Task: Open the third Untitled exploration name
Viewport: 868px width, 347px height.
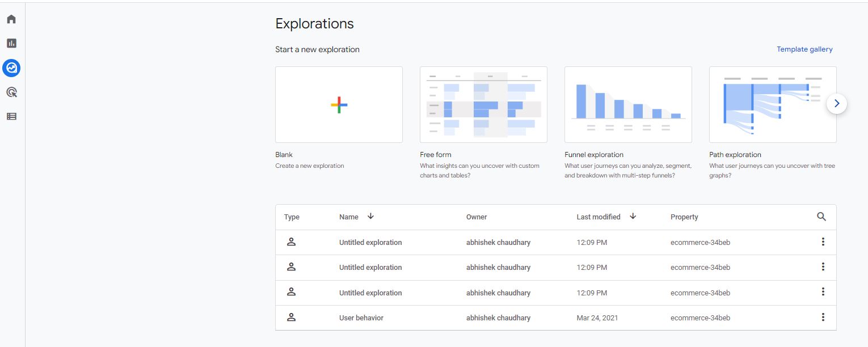Action: [370, 293]
